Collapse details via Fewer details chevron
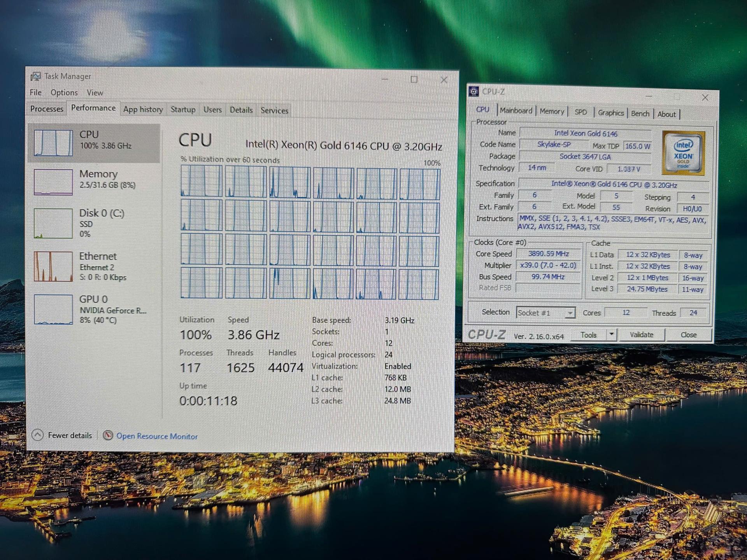The height and width of the screenshot is (560, 747). coord(38,435)
